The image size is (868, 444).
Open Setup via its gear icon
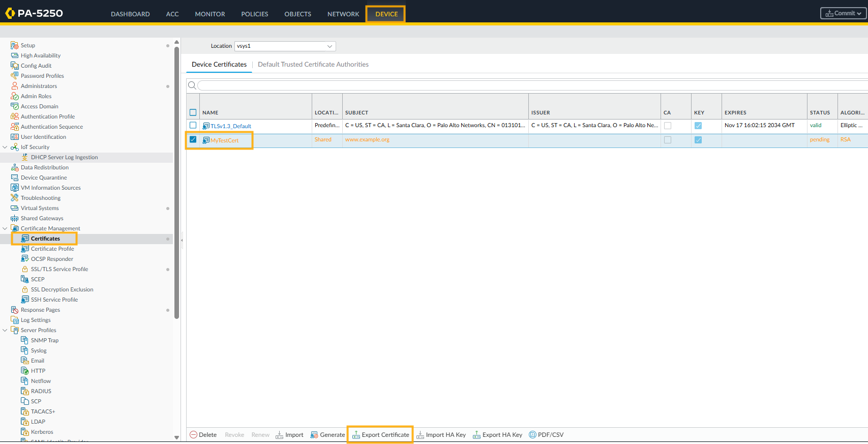click(x=15, y=45)
